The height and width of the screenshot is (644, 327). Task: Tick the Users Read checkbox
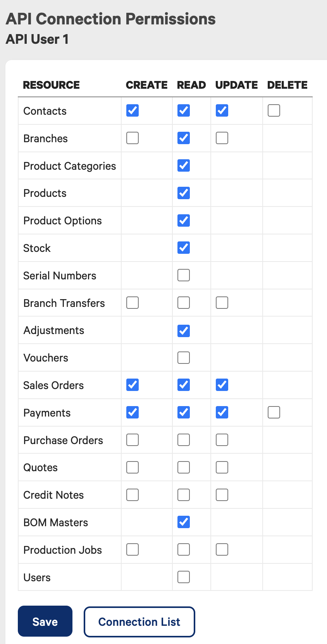[184, 577]
